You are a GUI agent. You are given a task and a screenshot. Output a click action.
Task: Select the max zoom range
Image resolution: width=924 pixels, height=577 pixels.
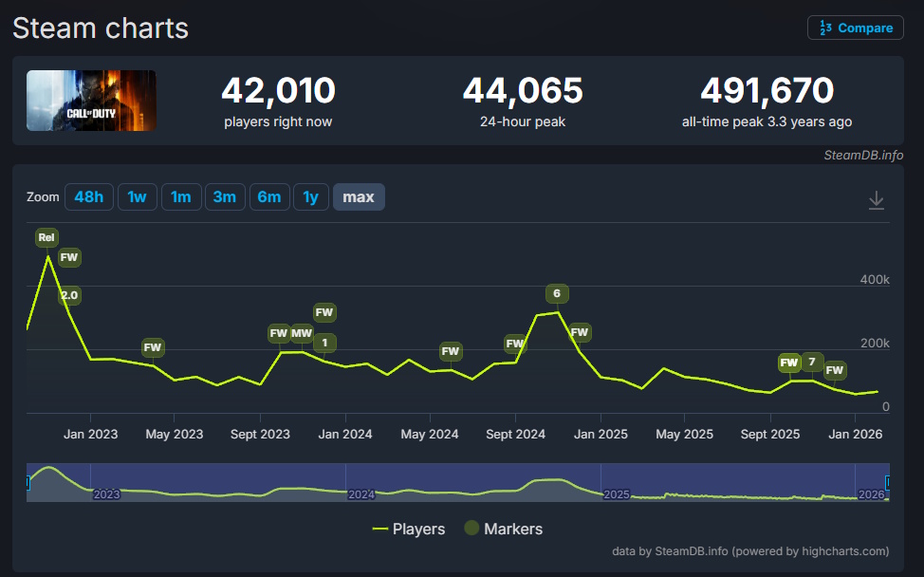pos(359,196)
